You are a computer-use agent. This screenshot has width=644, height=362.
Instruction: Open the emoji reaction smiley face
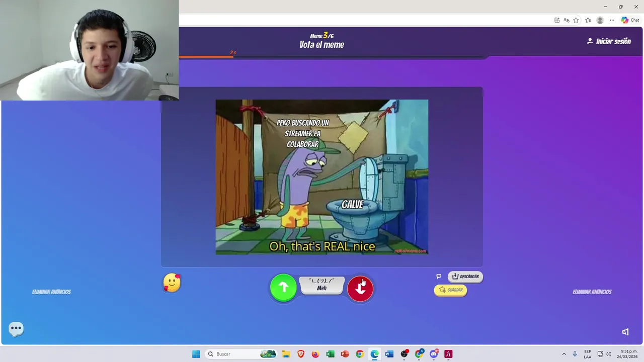point(172,283)
